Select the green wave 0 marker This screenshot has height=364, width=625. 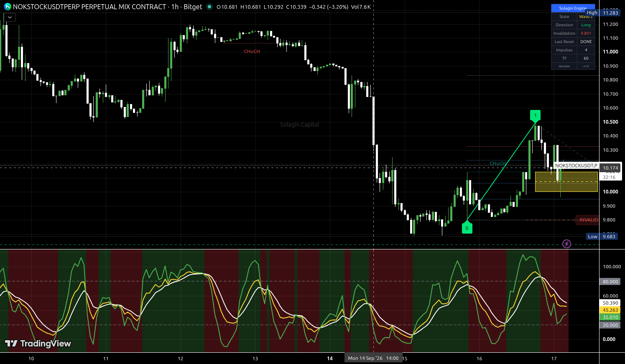coord(467,228)
